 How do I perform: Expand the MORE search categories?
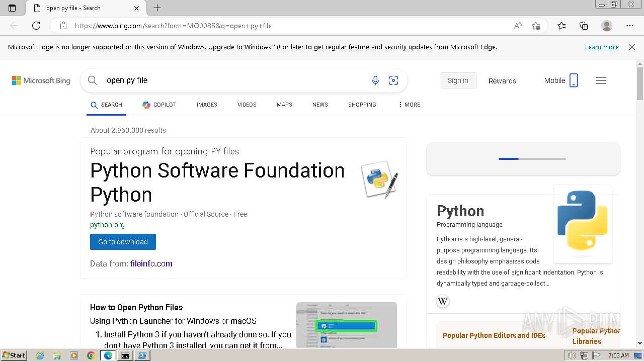(409, 105)
